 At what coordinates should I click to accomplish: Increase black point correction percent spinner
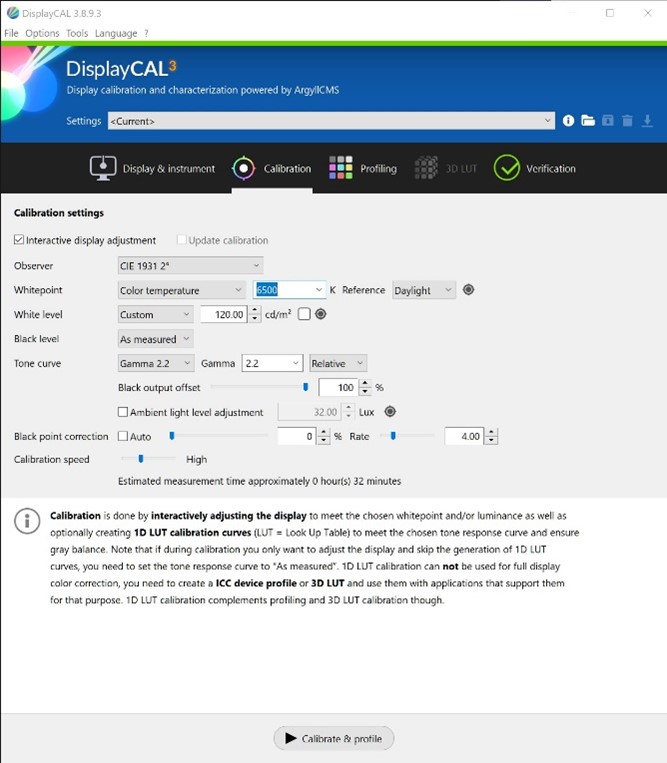(324, 432)
